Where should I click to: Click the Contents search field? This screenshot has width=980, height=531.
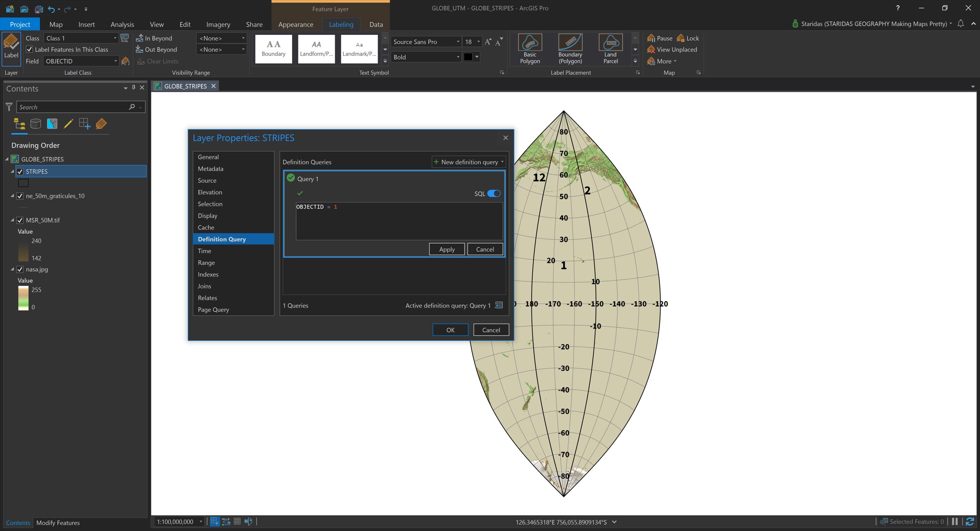[73, 107]
